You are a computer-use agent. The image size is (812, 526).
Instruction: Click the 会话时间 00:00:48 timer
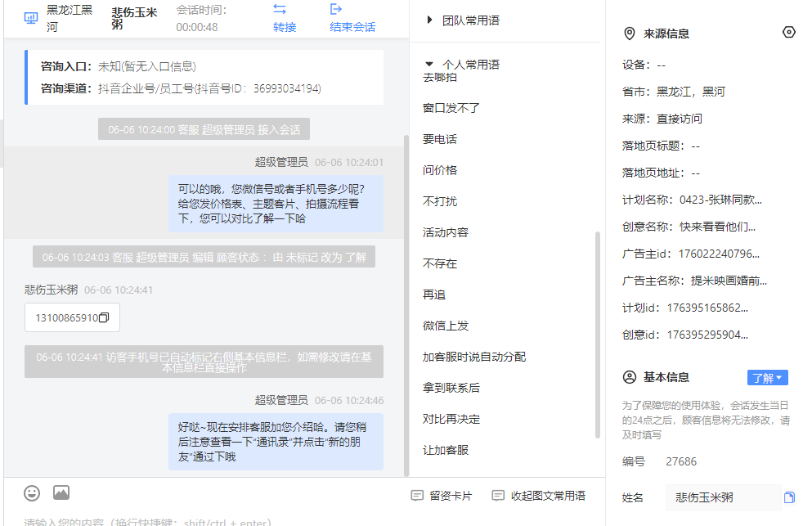(x=201, y=18)
